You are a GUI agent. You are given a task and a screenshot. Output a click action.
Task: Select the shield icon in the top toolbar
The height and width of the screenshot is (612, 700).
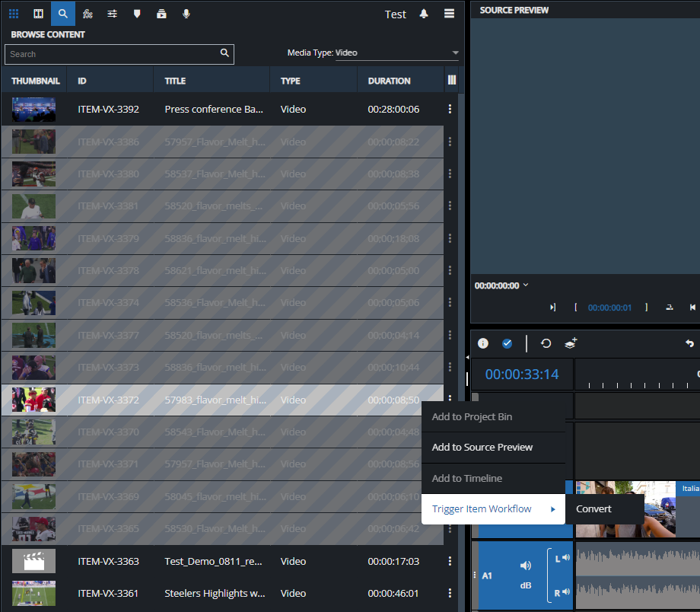(137, 14)
